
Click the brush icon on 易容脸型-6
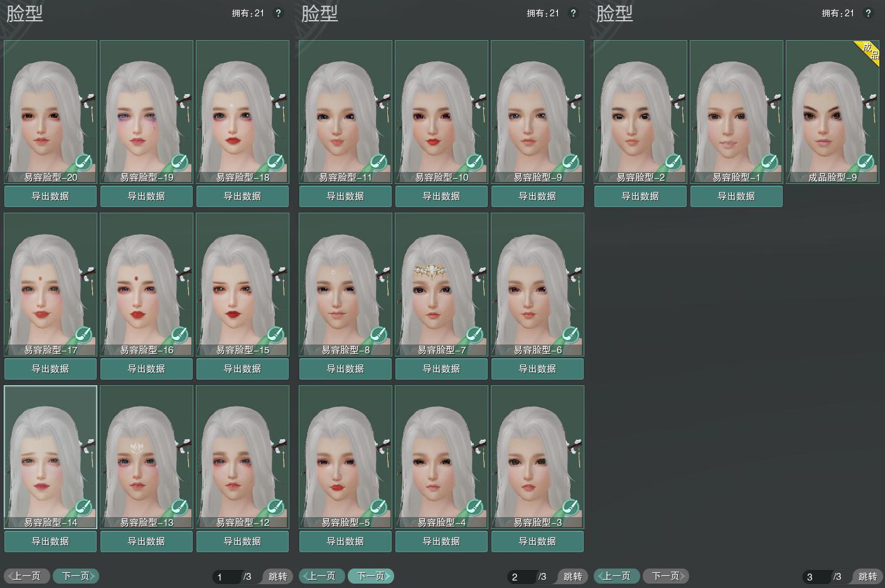[x=571, y=335]
